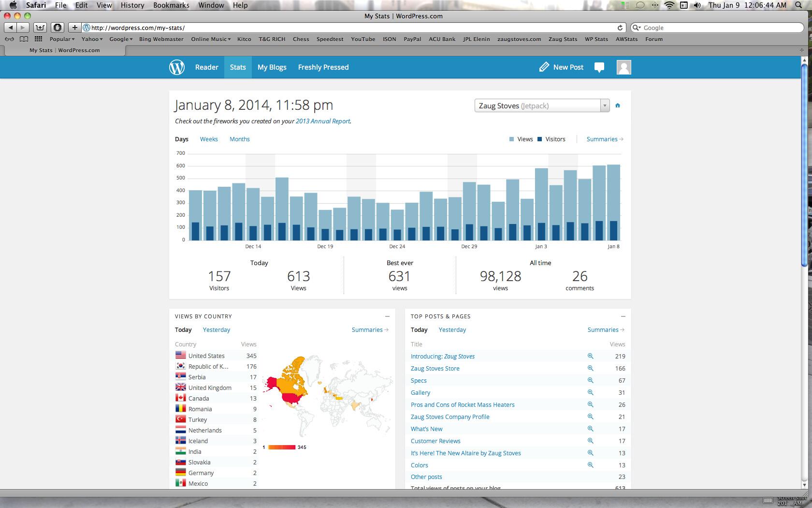Expand the Popular bookmarks folder
The image size is (812, 508).
tap(62, 39)
